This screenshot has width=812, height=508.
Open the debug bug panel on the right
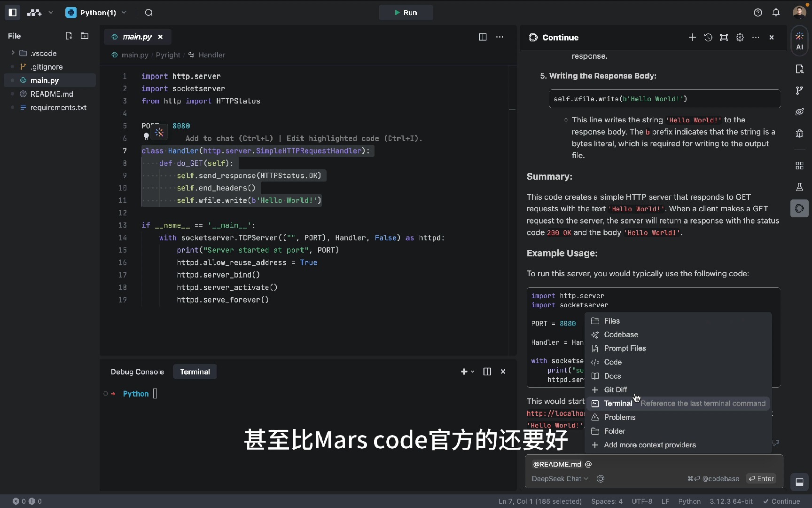tap(799, 134)
